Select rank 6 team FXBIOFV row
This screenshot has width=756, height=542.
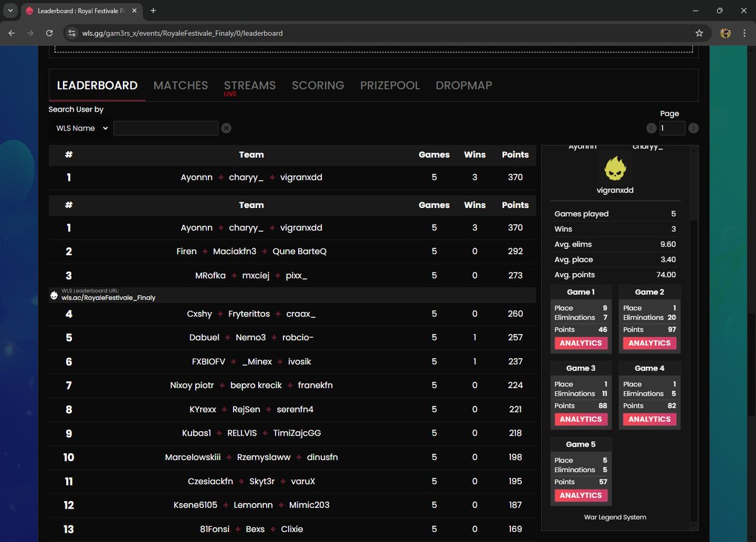click(x=292, y=362)
